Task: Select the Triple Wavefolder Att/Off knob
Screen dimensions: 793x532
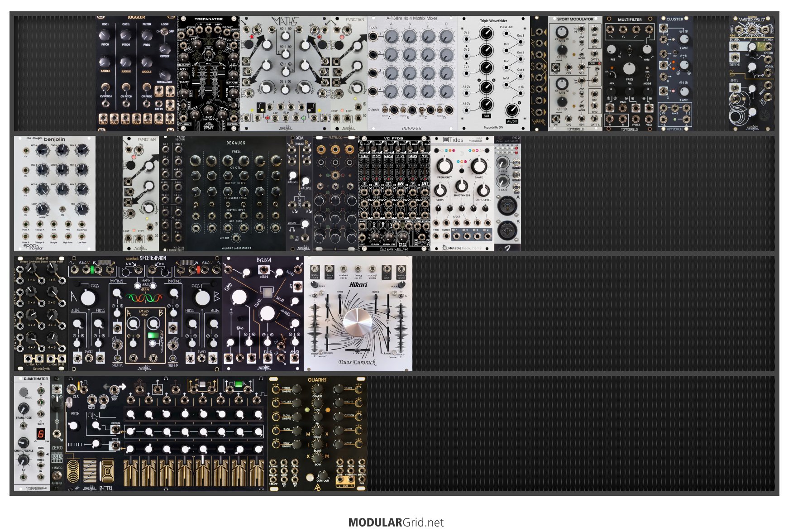Action: click(x=512, y=110)
